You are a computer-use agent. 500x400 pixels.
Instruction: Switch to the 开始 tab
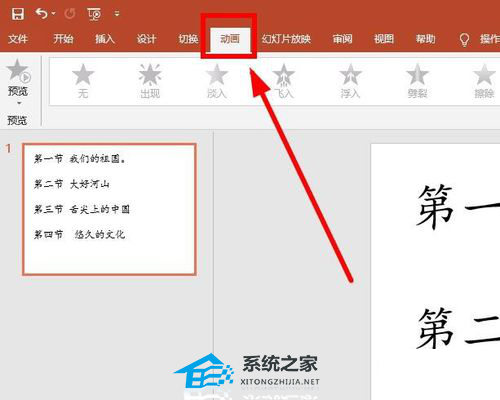pyautogui.click(x=63, y=39)
